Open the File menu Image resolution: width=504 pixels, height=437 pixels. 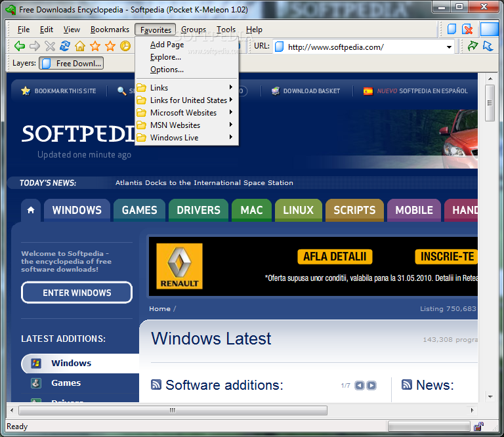(24, 30)
